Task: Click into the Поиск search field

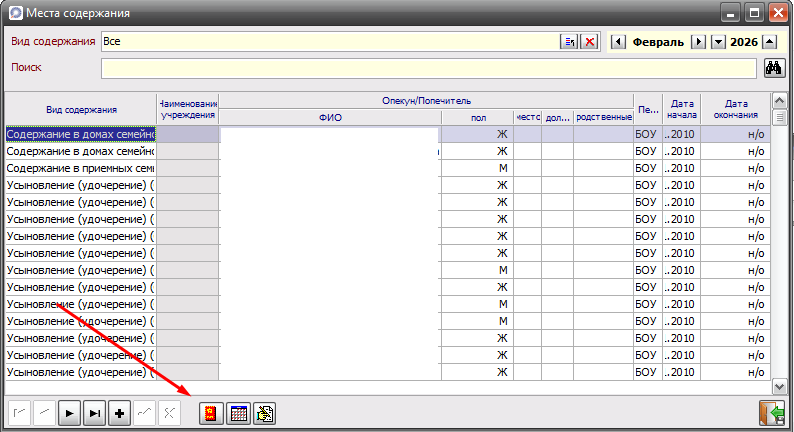Action: coord(428,68)
